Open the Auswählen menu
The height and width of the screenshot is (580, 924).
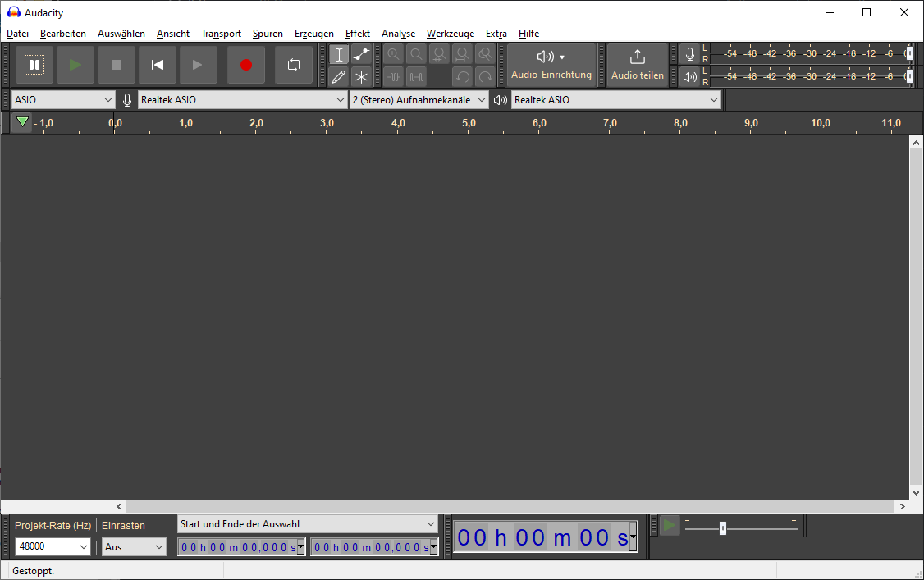tap(121, 34)
